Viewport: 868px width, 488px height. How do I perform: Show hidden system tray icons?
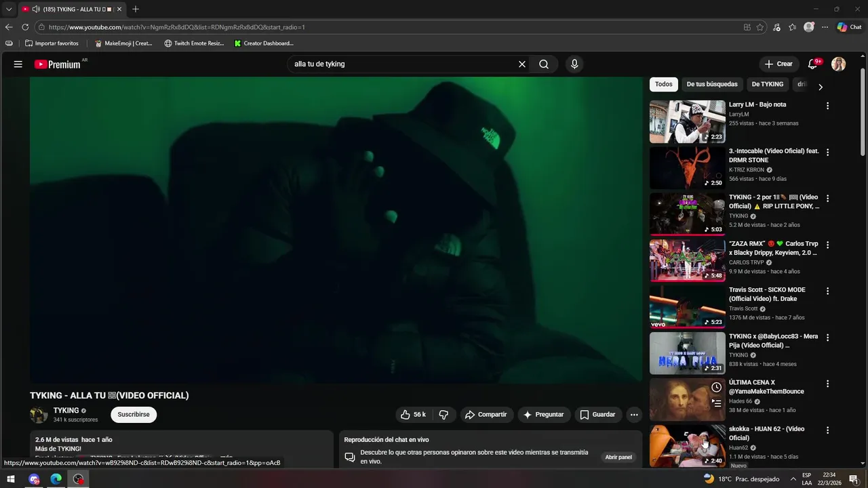(x=793, y=479)
